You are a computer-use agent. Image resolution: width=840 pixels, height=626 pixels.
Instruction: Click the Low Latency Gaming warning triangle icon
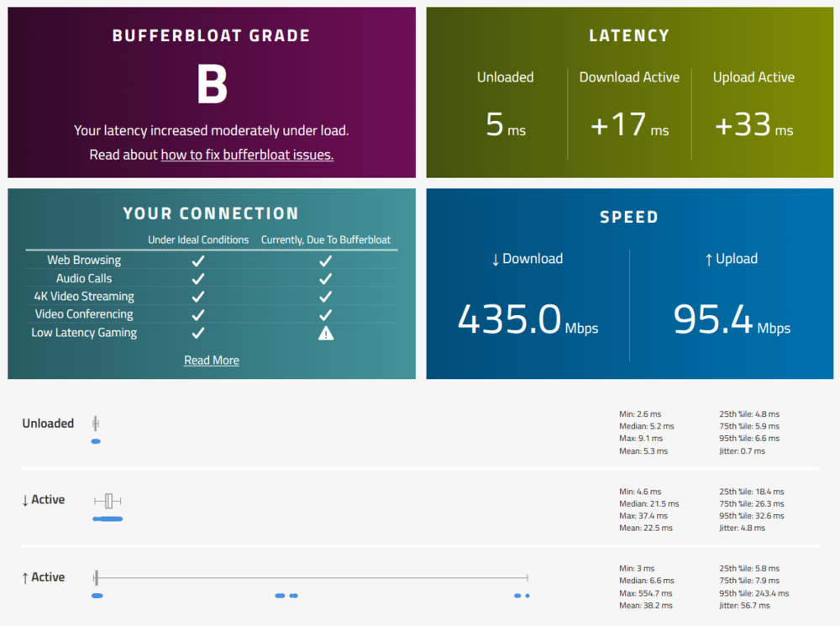[x=325, y=333]
